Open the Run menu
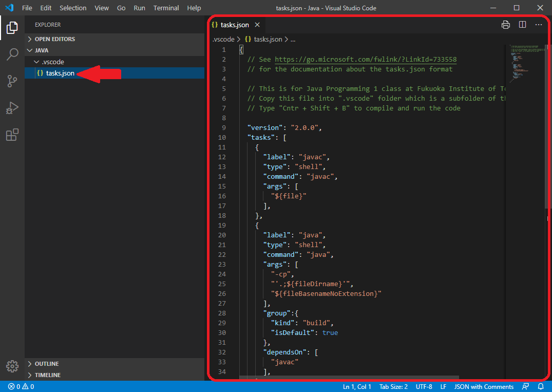The height and width of the screenshot is (392, 552). (x=139, y=8)
